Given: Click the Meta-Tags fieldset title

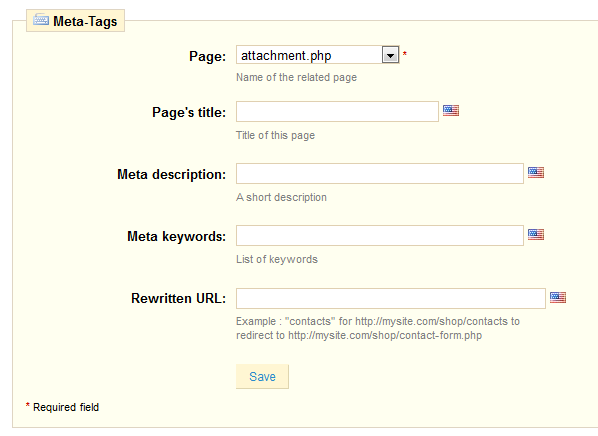Looking at the screenshot, I should [85, 21].
